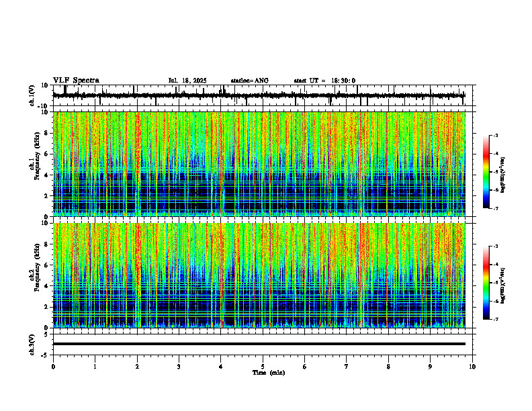Click the time axis tick label "2"
Viewport: 532px width, 411px height.
pos(137,367)
